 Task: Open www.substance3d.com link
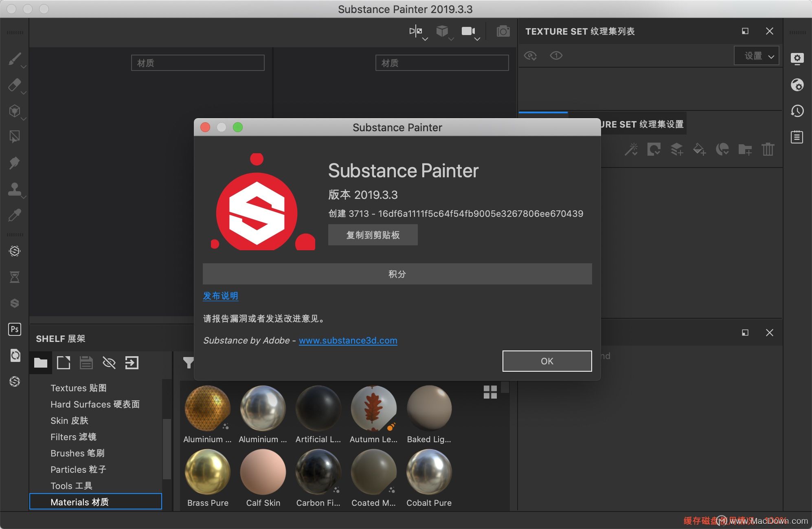click(x=348, y=340)
